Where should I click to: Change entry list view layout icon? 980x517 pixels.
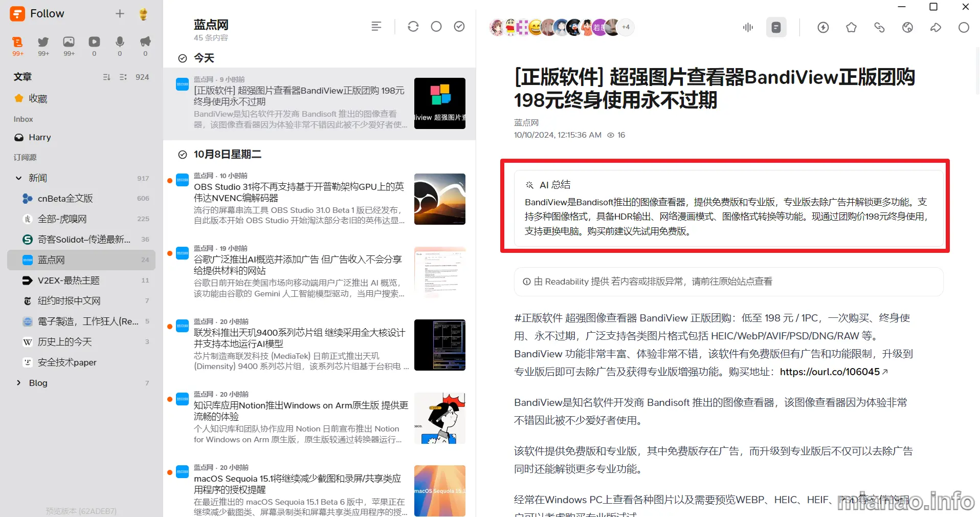pos(376,27)
